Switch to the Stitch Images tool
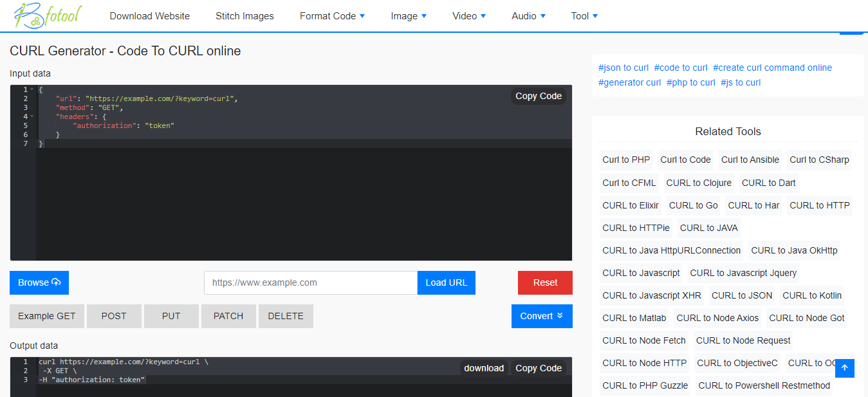This screenshot has width=868, height=397. pos(245,15)
